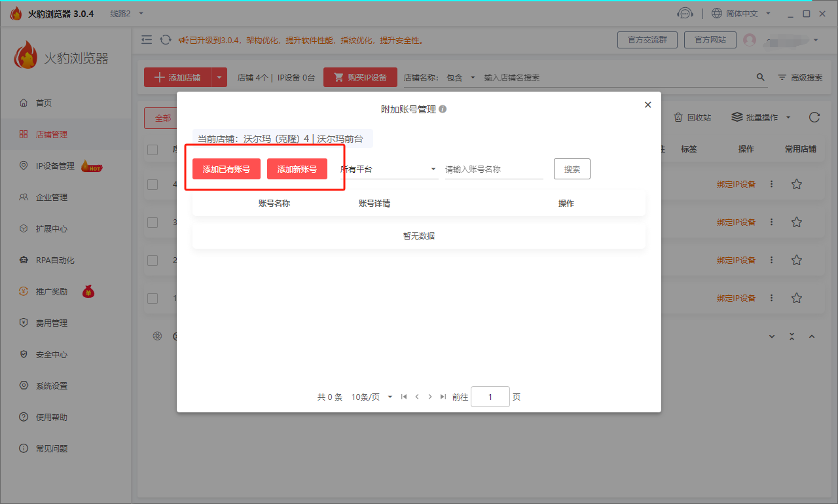Expand the 10条/页 page size dropdown

(x=372, y=397)
